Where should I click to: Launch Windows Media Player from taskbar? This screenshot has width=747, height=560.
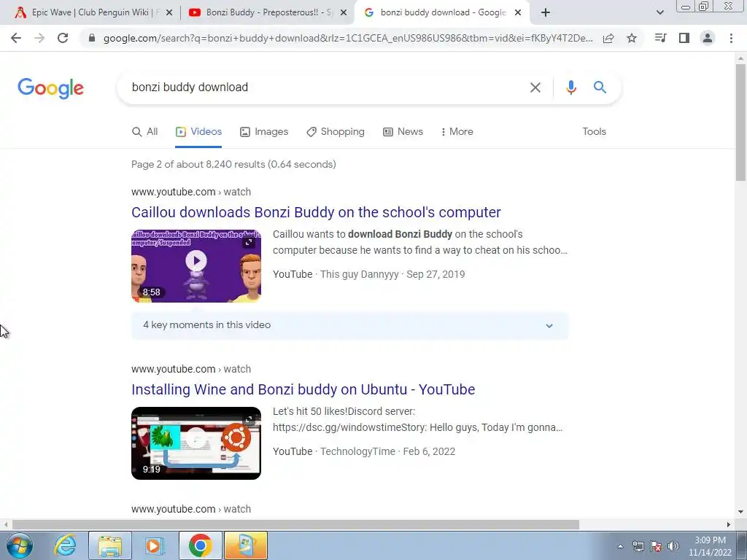coord(154,545)
